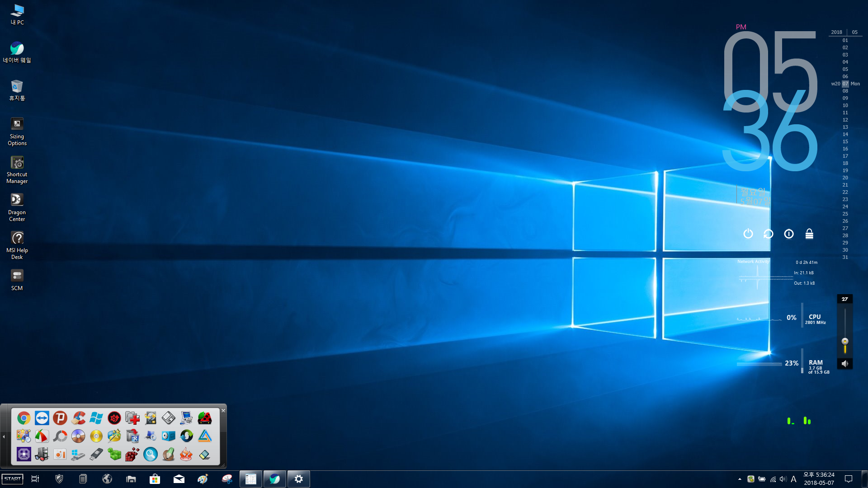Open the orange flame burner icon
Image resolution: width=868 pixels, height=488 pixels.
[x=187, y=454]
